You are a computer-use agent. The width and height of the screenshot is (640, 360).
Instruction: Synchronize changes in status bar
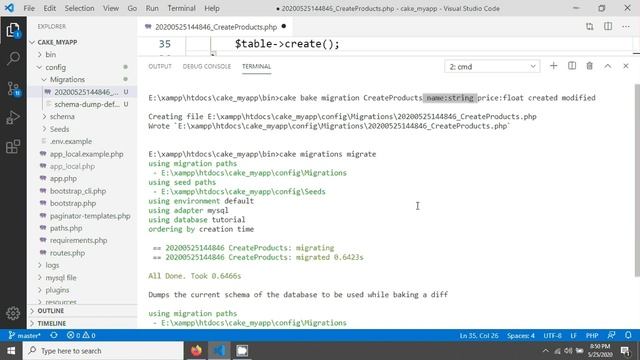[53, 336]
